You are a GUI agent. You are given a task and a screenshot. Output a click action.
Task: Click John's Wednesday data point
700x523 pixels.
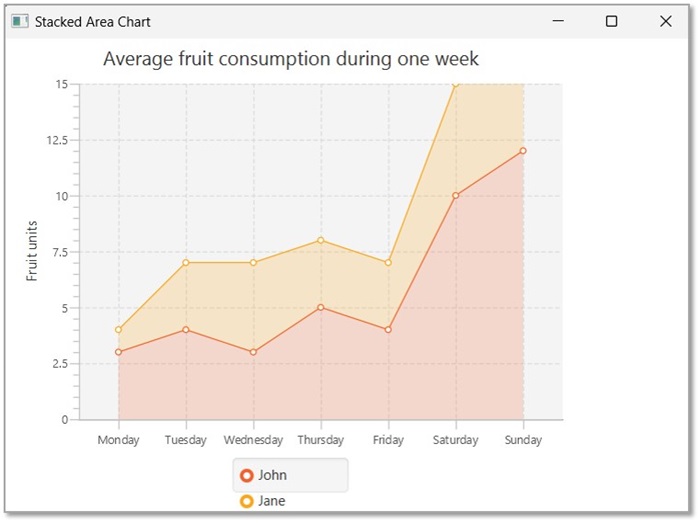tap(253, 352)
